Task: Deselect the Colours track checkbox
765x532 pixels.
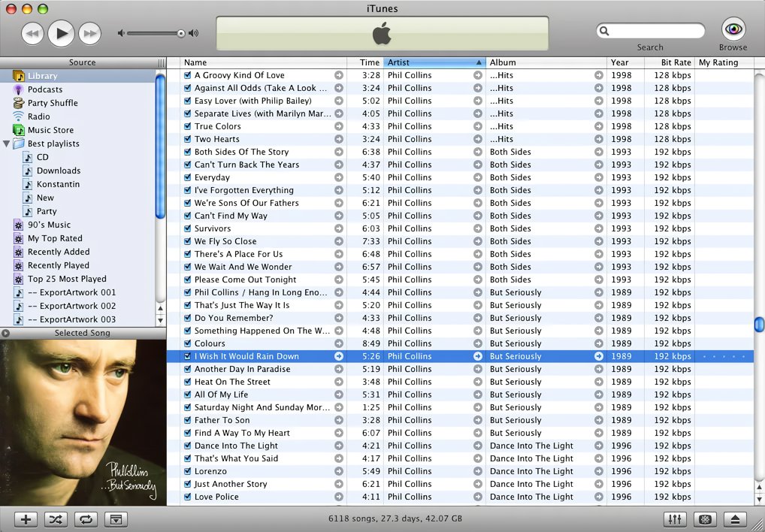Action: pos(187,343)
